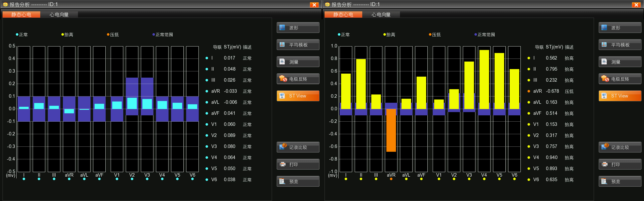
Task: Click STj value 0.089 for V2 left
Action: (230, 135)
